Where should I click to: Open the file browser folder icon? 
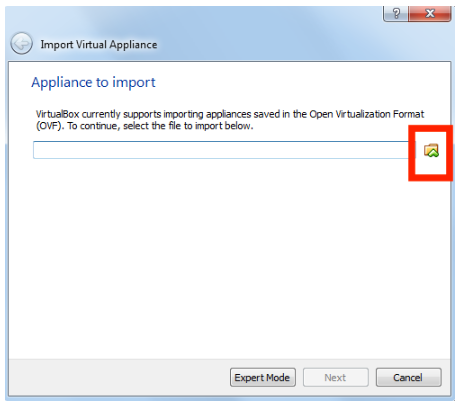click(x=431, y=150)
